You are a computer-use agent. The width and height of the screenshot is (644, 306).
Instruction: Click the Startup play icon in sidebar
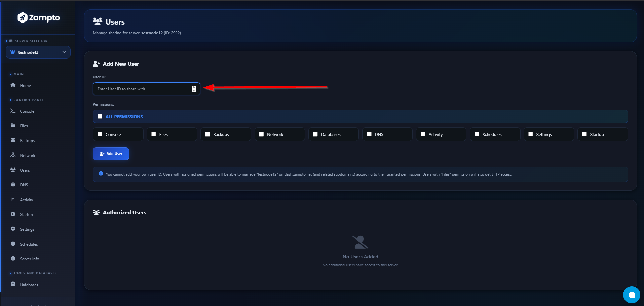pos(13,214)
